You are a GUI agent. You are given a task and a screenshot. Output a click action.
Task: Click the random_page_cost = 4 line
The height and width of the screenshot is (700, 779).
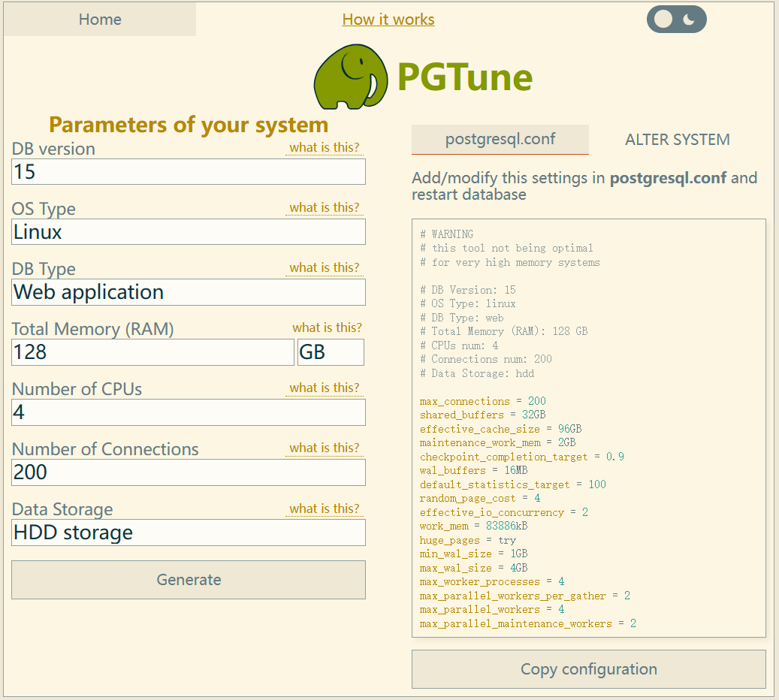coord(480,498)
